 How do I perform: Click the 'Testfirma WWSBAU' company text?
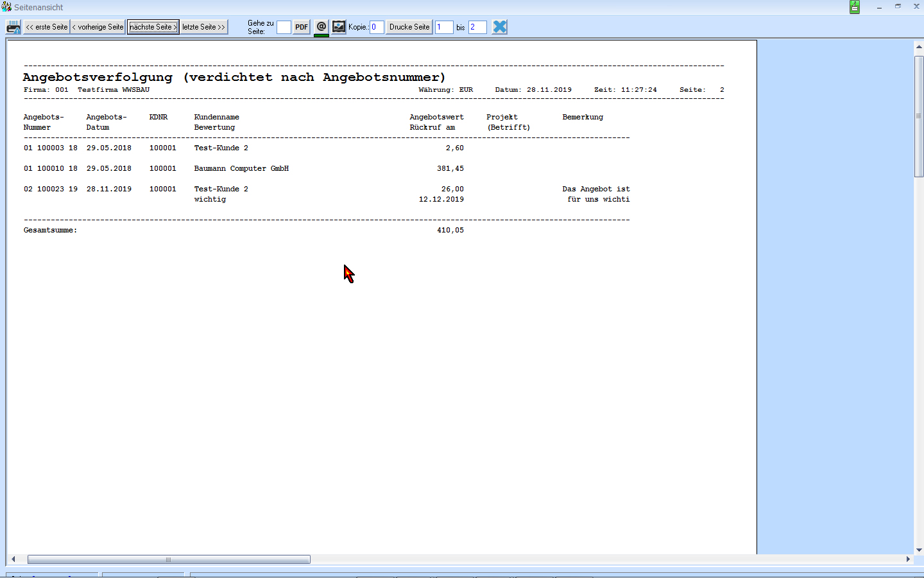pos(114,90)
